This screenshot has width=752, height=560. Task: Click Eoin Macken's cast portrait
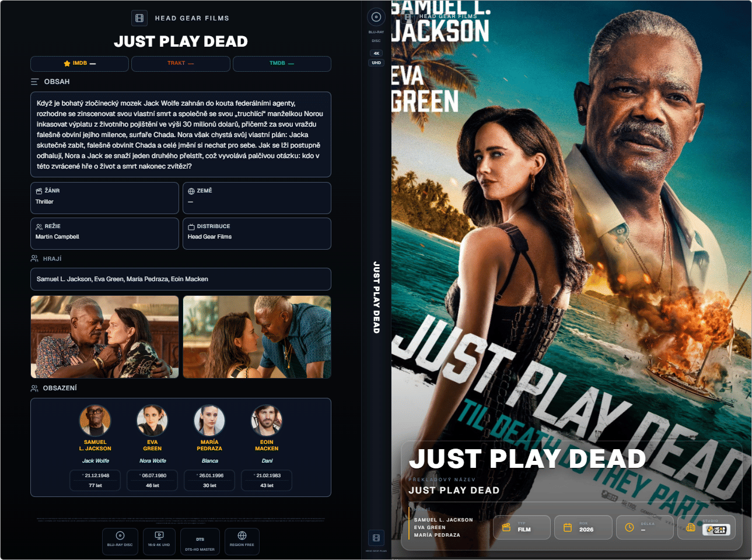click(267, 421)
